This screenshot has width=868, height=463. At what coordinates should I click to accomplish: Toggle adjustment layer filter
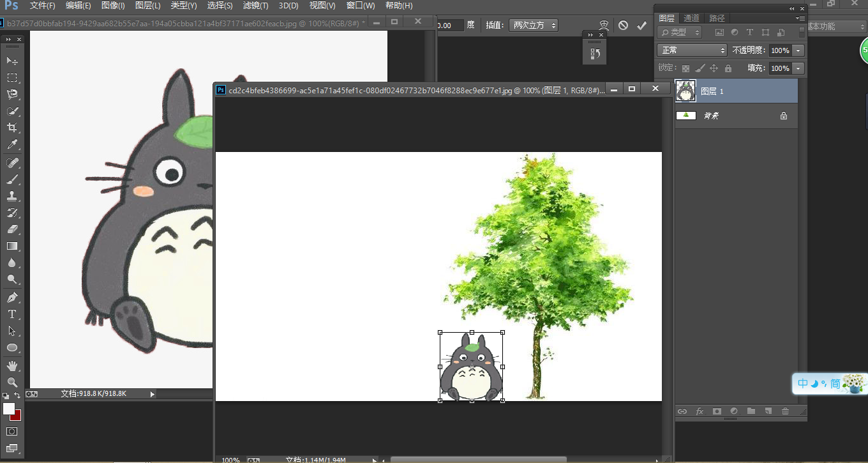[735, 32]
